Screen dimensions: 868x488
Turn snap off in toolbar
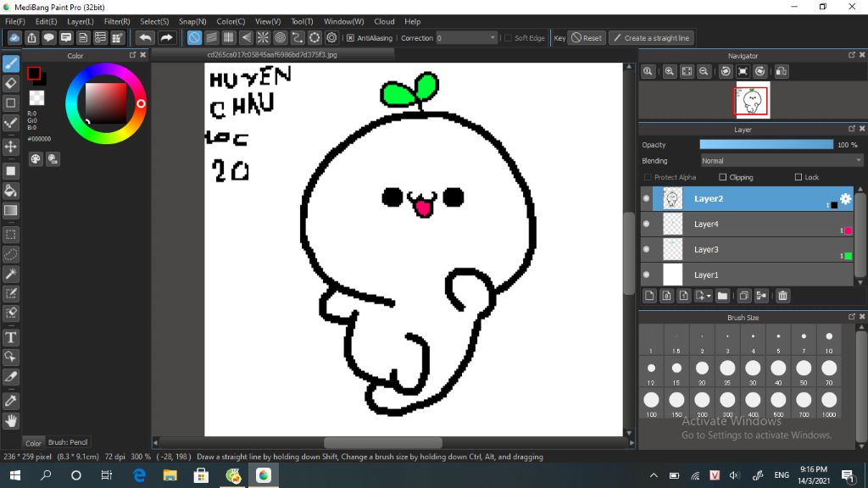point(194,37)
